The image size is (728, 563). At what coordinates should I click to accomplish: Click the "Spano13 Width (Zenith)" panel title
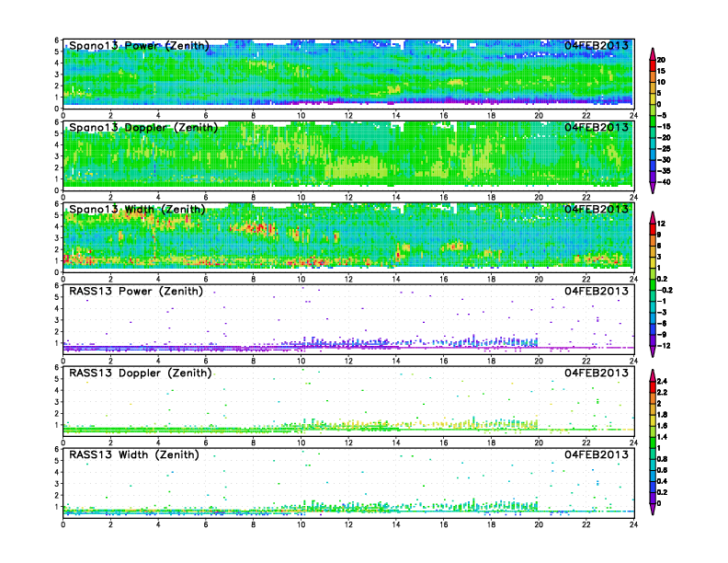click(137, 209)
